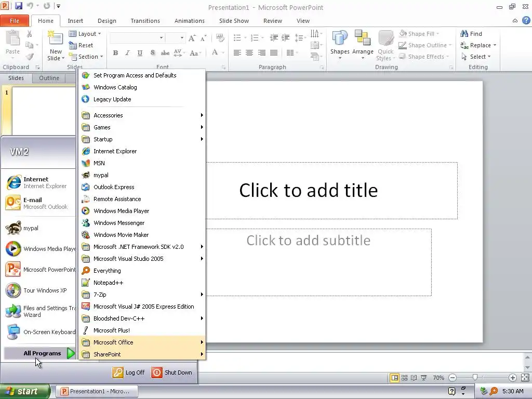Launch MSN from the programs list

click(141, 163)
